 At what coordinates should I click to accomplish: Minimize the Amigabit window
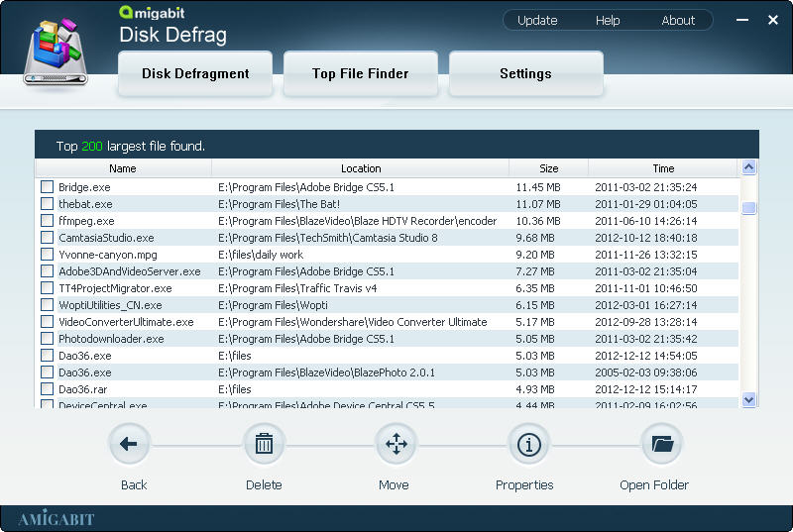(741, 20)
